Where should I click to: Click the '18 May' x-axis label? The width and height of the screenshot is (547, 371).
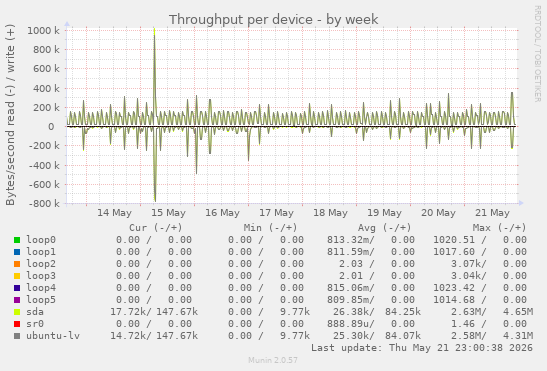[x=330, y=213]
